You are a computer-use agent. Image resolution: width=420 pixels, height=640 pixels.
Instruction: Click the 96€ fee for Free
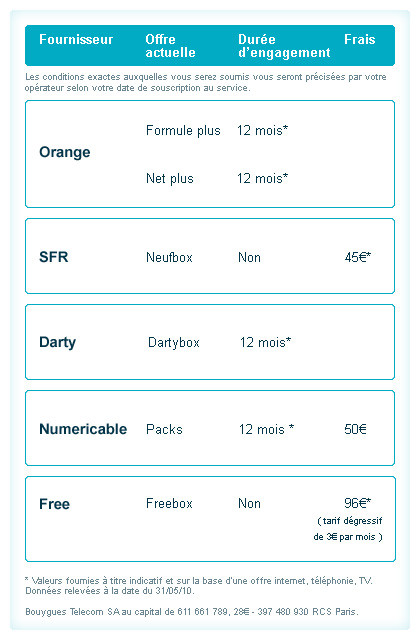(358, 503)
